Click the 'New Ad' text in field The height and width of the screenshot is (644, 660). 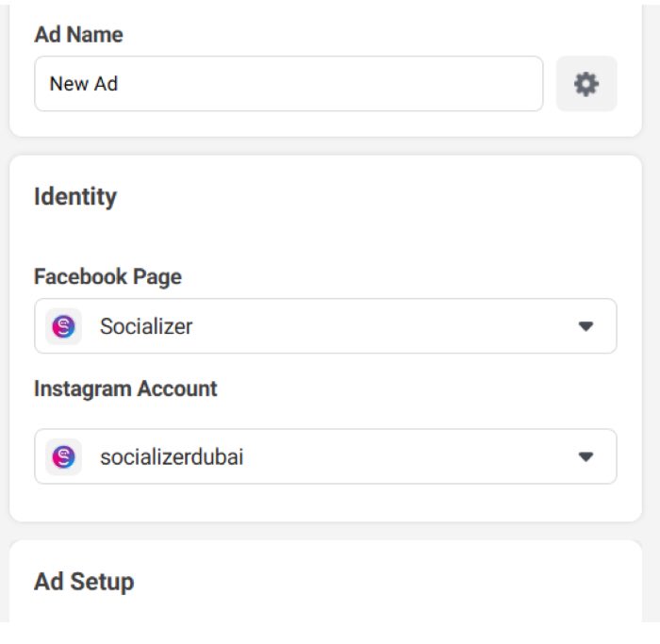click(84, 84)
